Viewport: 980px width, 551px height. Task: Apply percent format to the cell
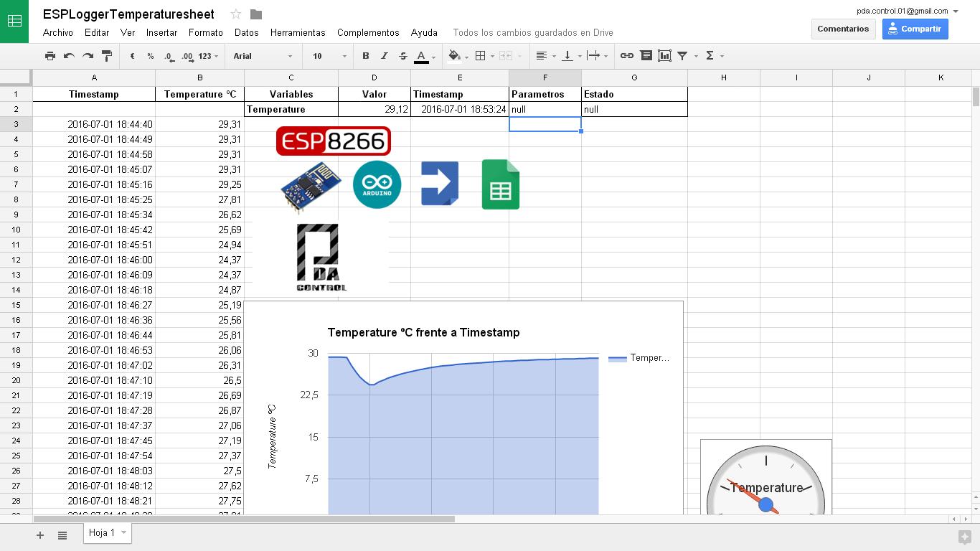coord(150,55)
